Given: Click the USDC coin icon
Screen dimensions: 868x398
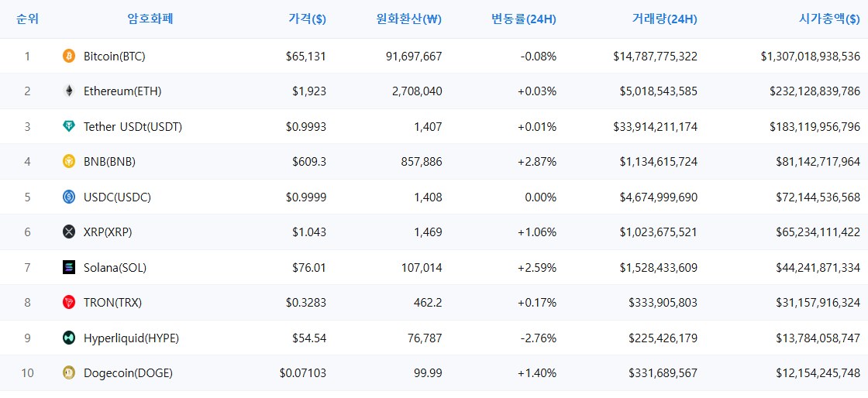Looking at the screenshot, I should tap(69, 197).
